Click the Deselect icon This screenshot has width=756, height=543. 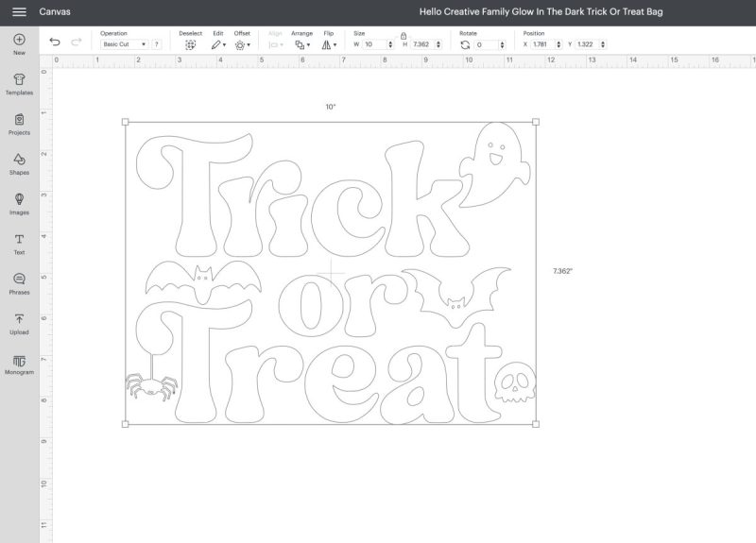[x=191, y=44]
